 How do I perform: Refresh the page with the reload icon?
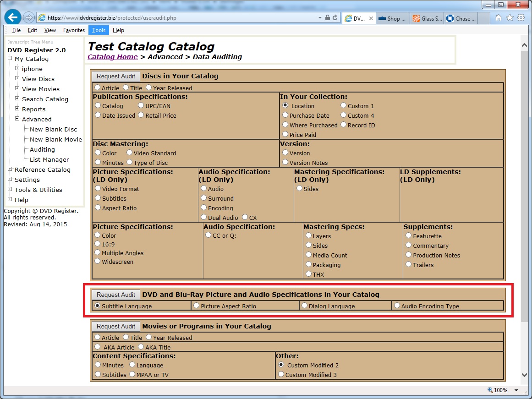tap(335, 18)
